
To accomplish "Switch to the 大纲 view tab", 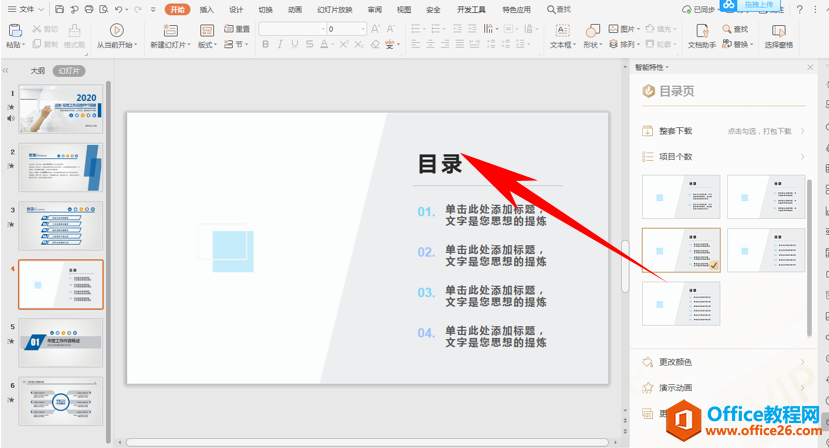I will pos(37,71).
